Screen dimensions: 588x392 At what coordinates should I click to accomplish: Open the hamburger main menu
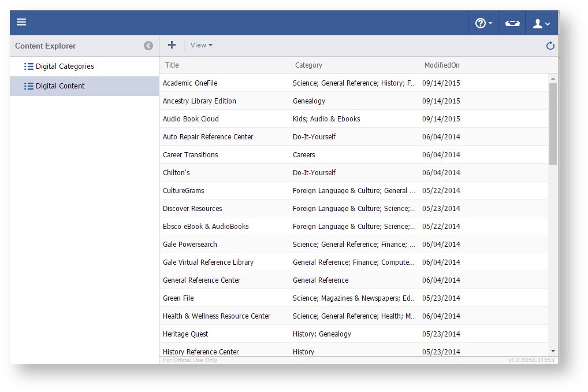pyautogui.click(x=21, y=23)
